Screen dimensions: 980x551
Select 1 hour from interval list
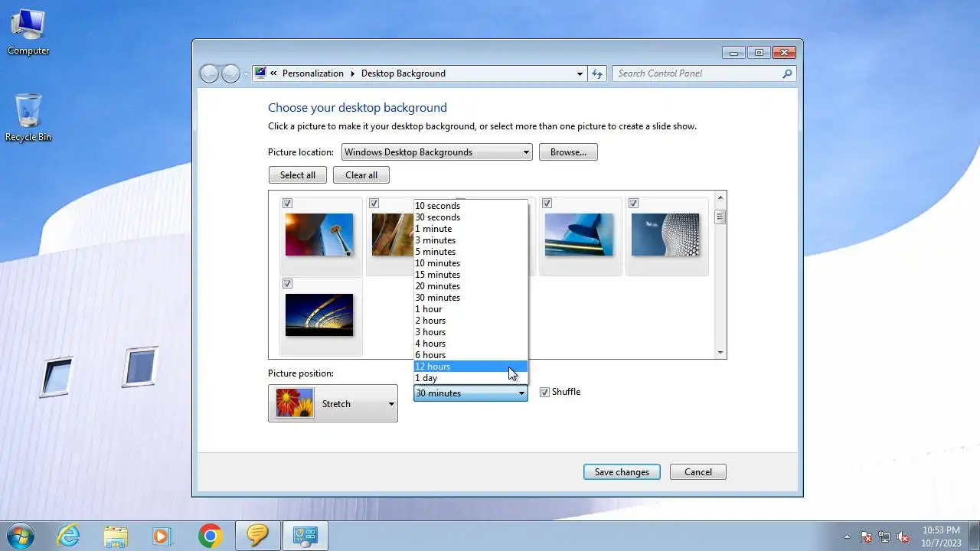pyautogui.click(x=470, y=309)
